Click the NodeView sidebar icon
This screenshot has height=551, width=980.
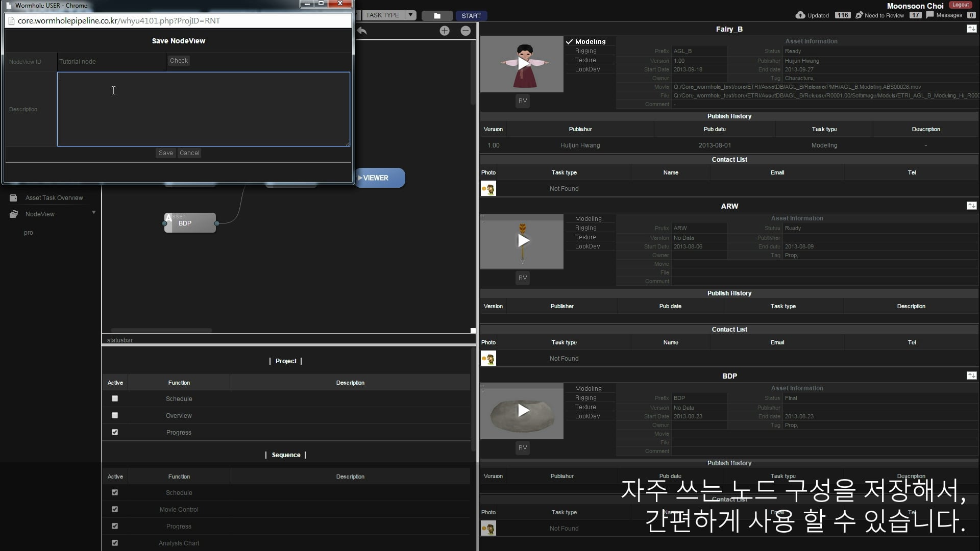click(x=14, y=214)
